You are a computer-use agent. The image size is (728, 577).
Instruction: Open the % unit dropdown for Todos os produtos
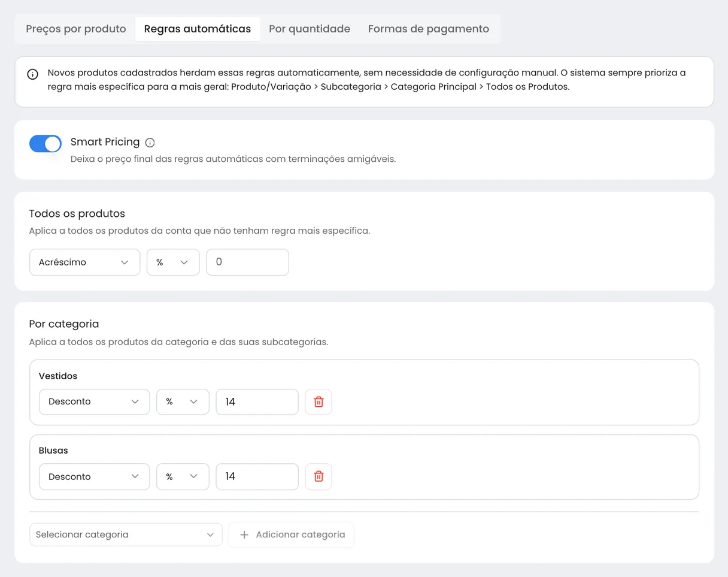point(173,262)
